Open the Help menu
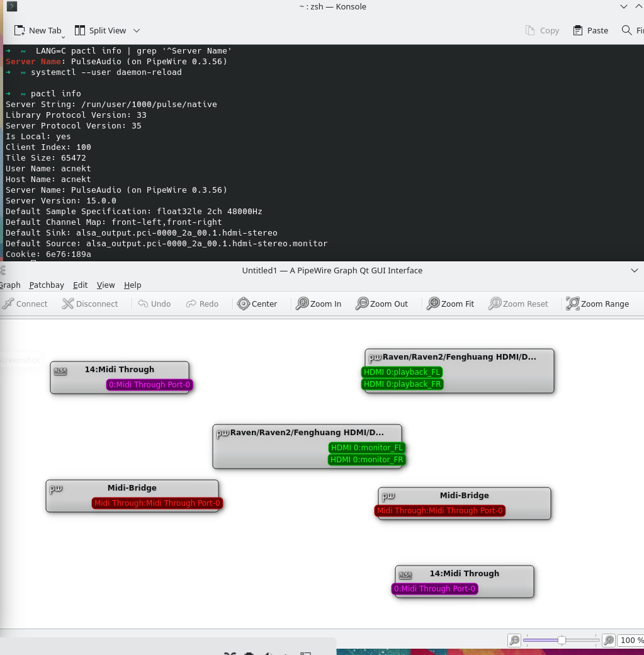The image size is (644, 655). [132, 285]
